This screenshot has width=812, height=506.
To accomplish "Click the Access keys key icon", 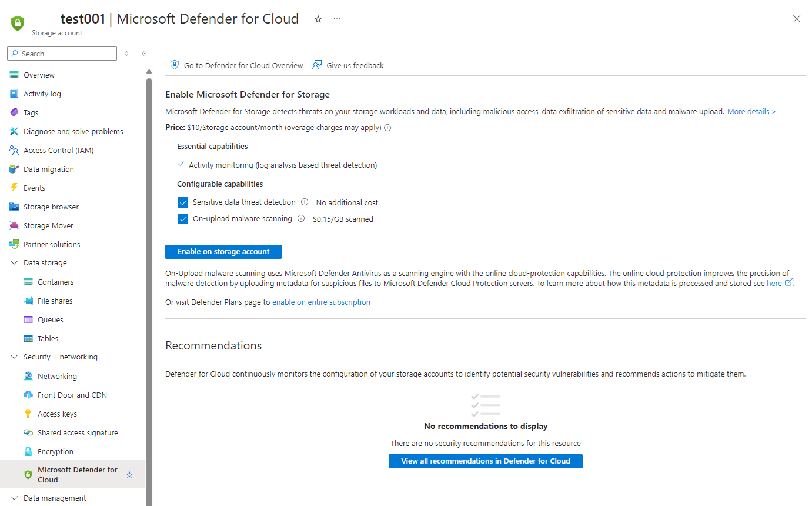I will pos(28,414).
